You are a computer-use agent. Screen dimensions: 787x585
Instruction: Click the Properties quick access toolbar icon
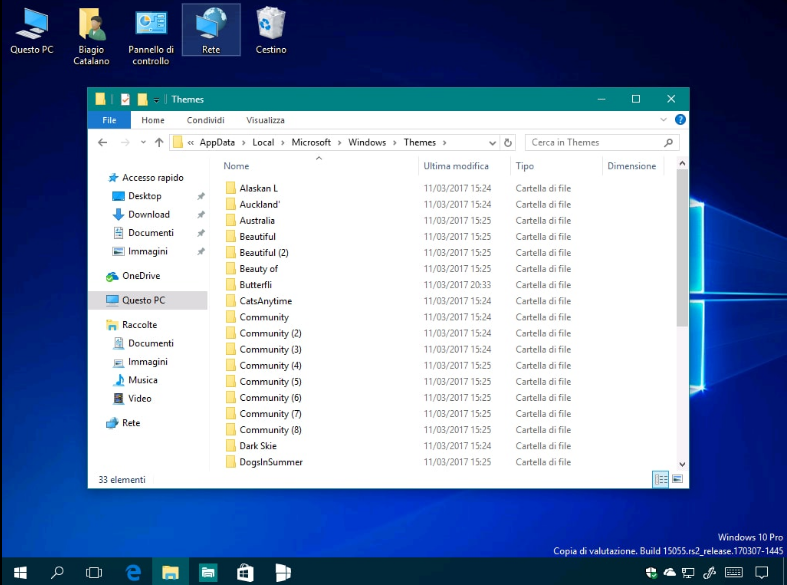(x=125, y=99)
